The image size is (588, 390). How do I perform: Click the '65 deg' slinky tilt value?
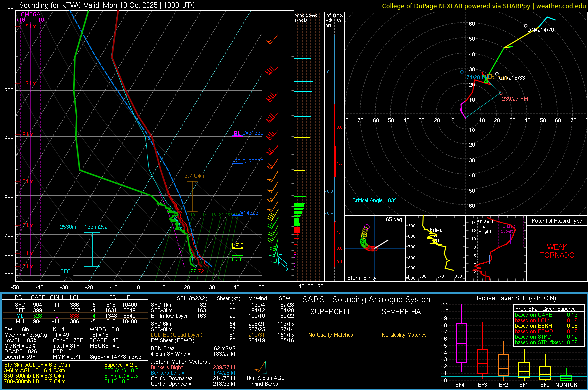coord(394,219)
